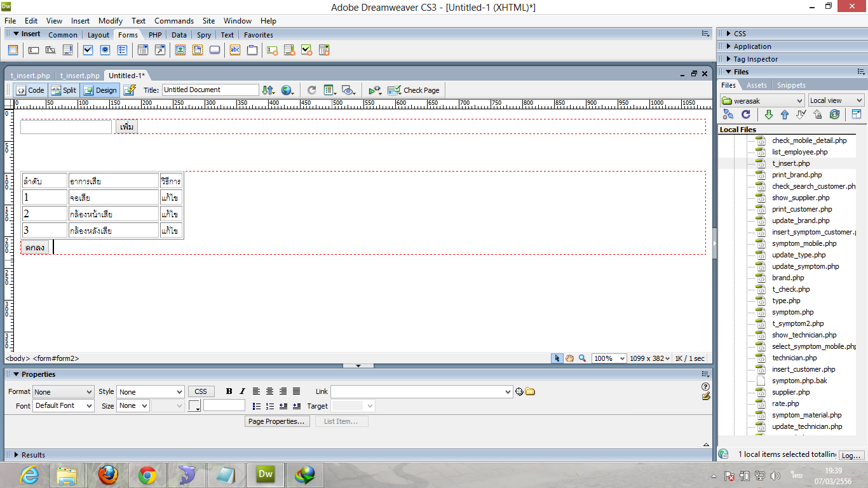
Task: Insert a Radio Group from Forms toolbar
Action: click(x=123, y=50)
